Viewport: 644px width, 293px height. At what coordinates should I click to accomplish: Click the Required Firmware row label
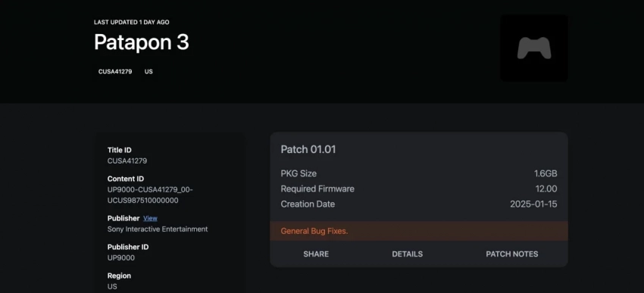[x=317, y=189]
